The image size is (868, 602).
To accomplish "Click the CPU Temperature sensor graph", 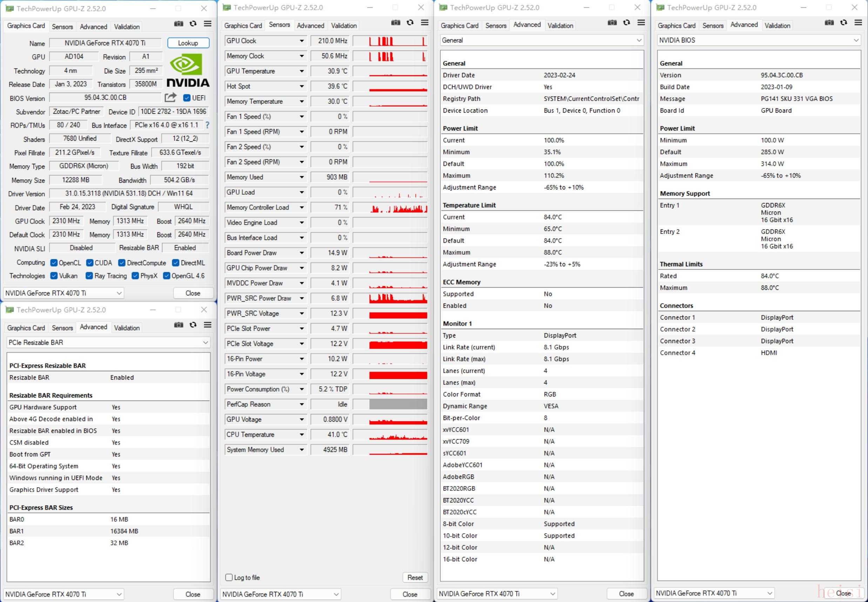I will (x=390, y=435).
